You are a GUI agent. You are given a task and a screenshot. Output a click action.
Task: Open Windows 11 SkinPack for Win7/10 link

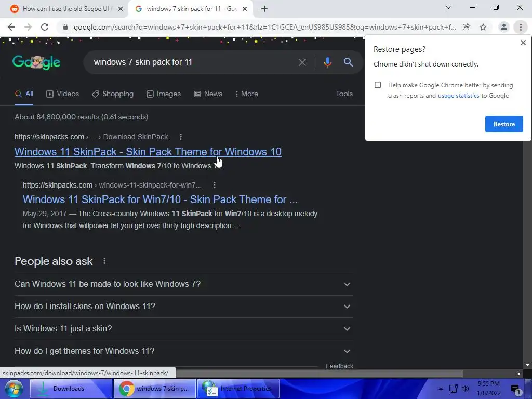tap(160, 199)
